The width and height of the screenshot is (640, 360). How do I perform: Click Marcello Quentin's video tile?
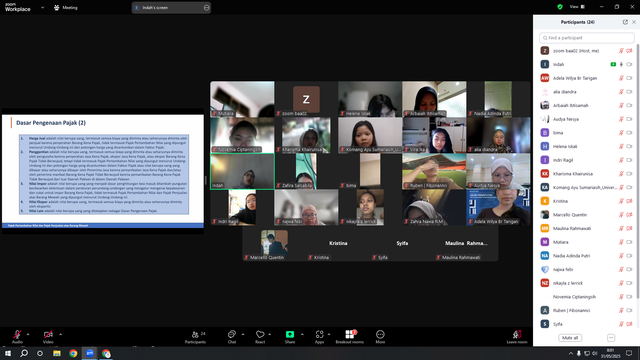(x=274, y=244)
